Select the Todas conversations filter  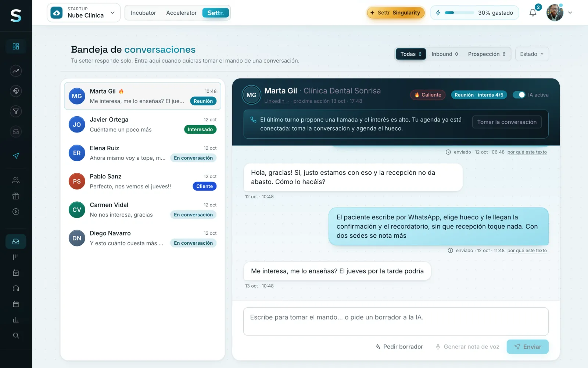(x=411, y=54)
